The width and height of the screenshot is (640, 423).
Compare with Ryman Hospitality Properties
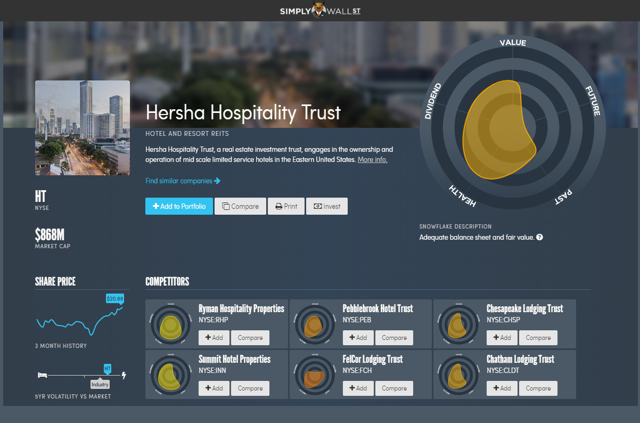point(250,338)
